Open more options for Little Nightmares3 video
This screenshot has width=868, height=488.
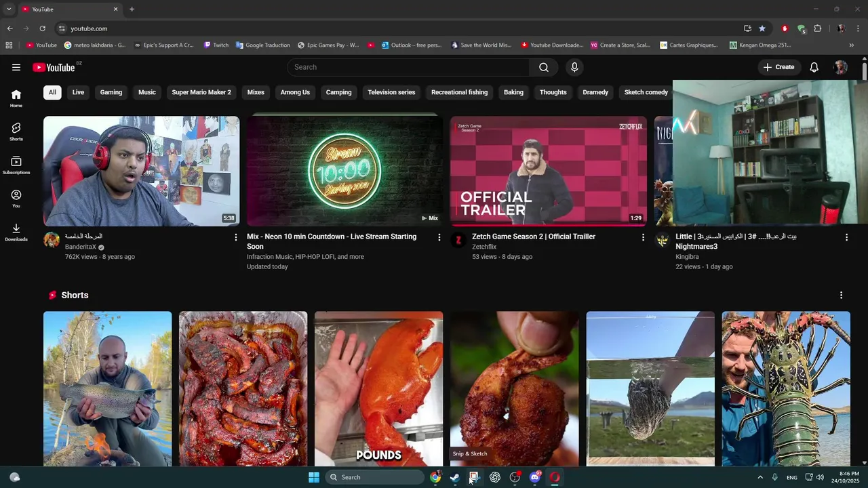pos(846,237)
